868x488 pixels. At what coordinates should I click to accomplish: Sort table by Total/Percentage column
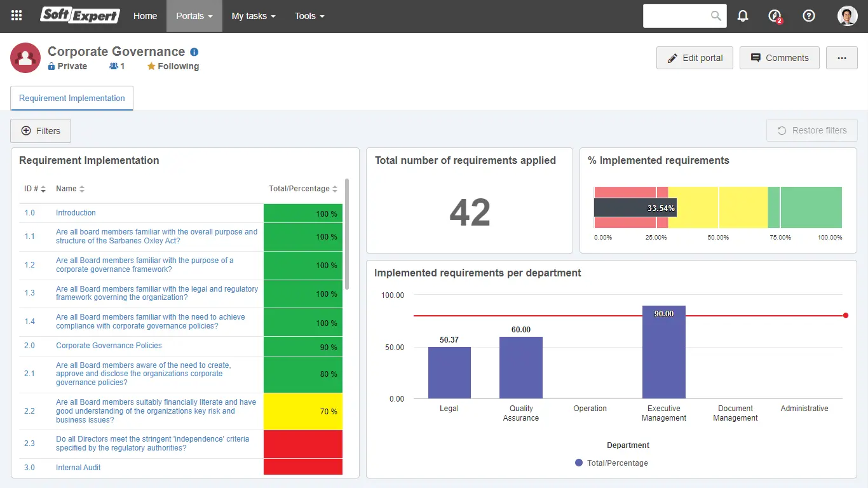pyautogui.click(x=303, y=189)
